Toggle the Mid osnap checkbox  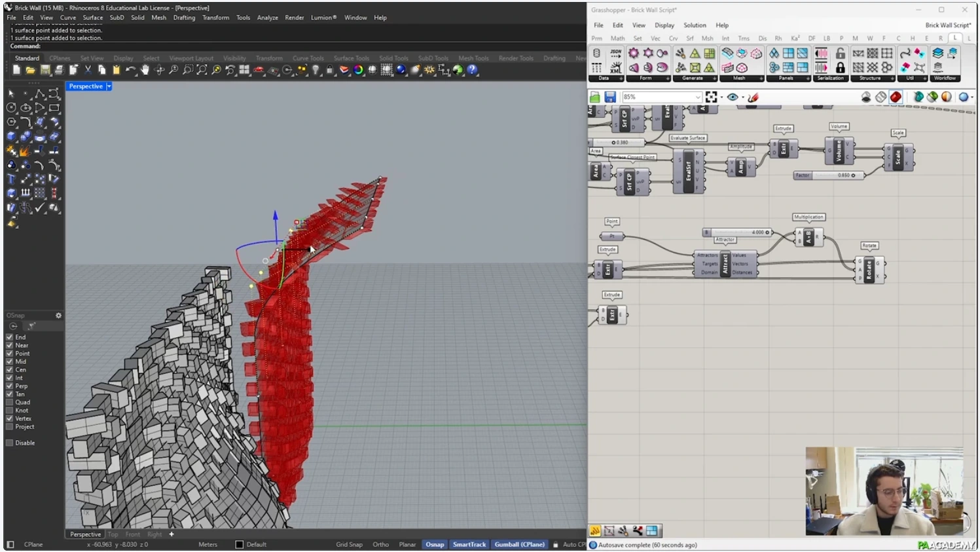coord(9,361)
